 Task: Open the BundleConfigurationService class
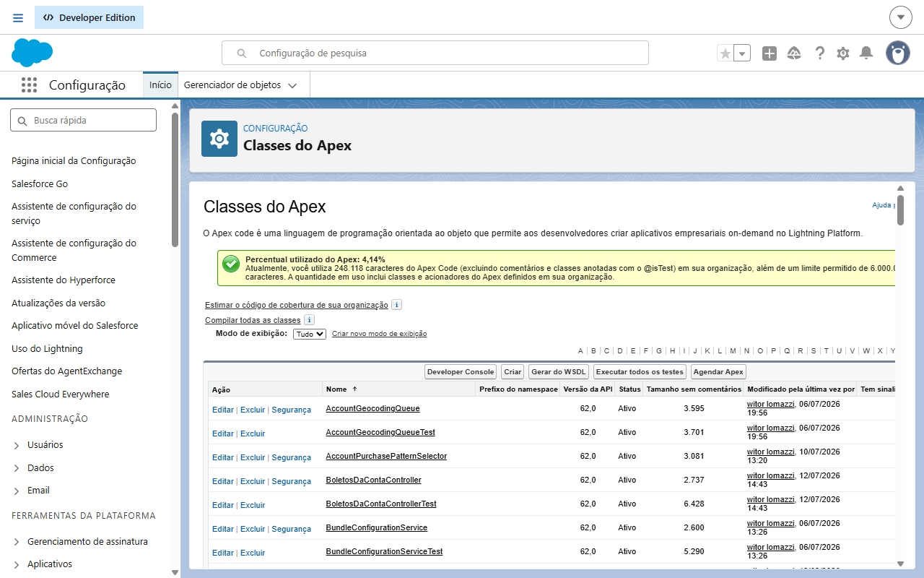click(377, 527)
